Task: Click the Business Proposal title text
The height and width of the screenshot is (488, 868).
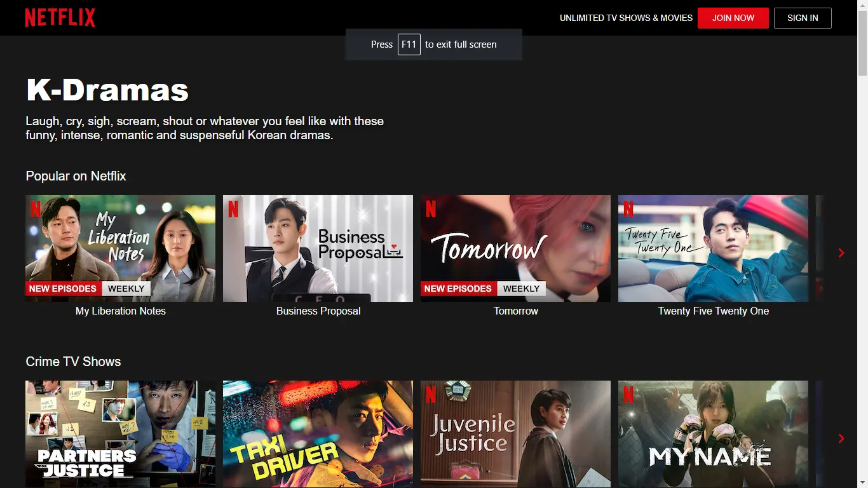Action: coord(318,311)
